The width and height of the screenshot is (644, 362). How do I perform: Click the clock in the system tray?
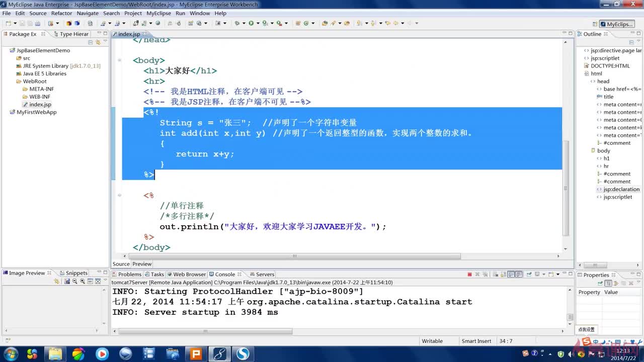click(x=623, y=354)
